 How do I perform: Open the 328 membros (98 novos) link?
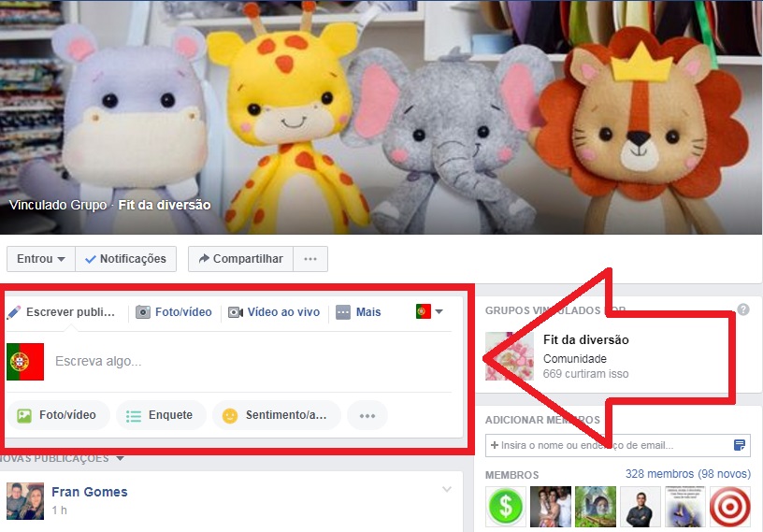coord(687,474)
